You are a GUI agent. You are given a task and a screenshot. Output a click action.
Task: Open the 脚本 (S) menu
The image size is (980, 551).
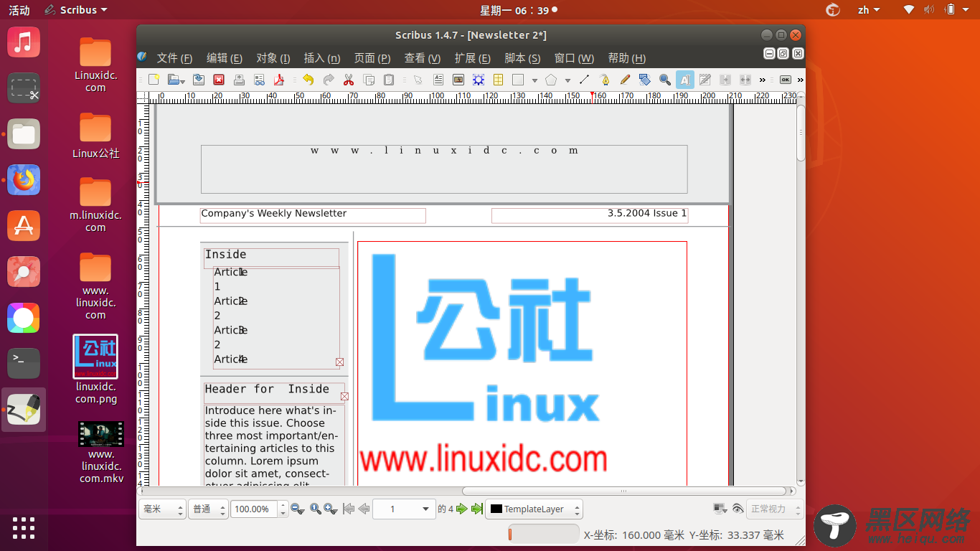pos(522,58)
